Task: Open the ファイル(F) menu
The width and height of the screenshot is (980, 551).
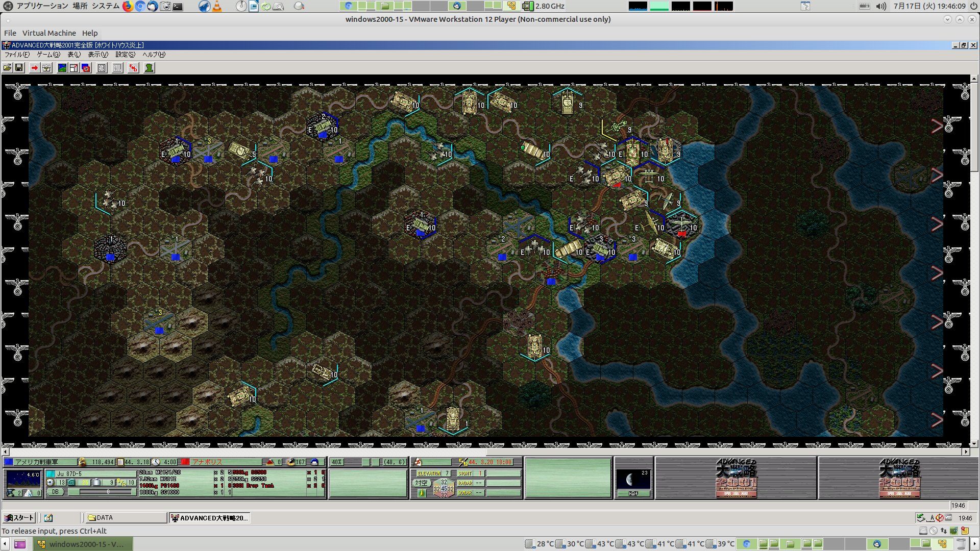Action: click(x=17, y=55)
